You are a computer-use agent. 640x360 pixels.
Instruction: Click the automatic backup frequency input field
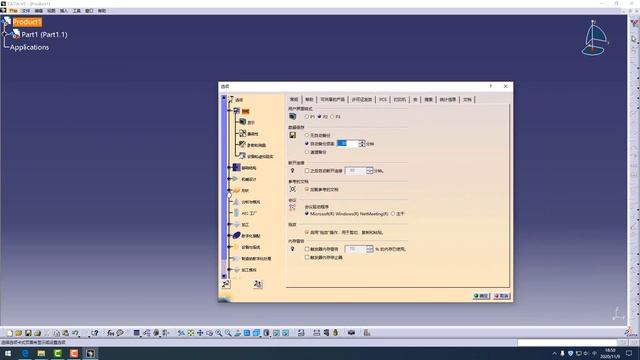coord(348,144)
